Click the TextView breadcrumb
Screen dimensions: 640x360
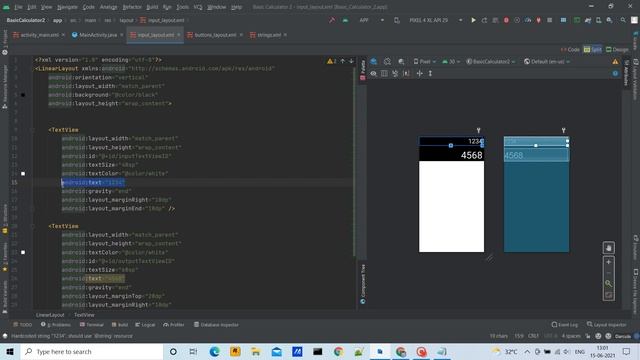tap(84, 315)
